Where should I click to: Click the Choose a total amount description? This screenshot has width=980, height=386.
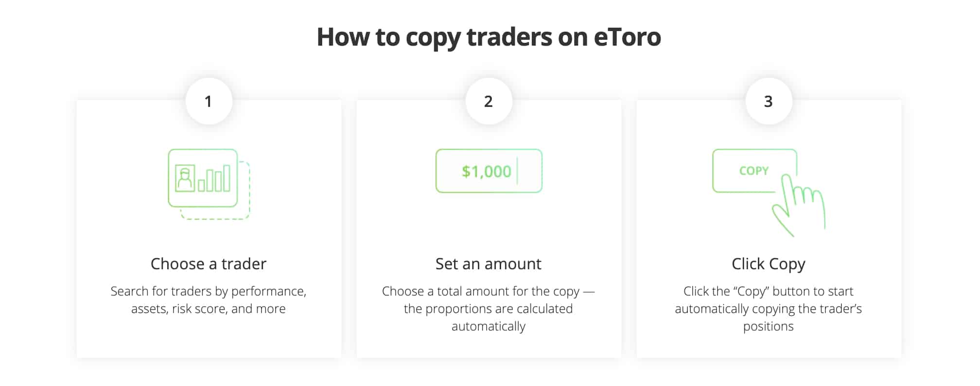[x=489, y=308]
